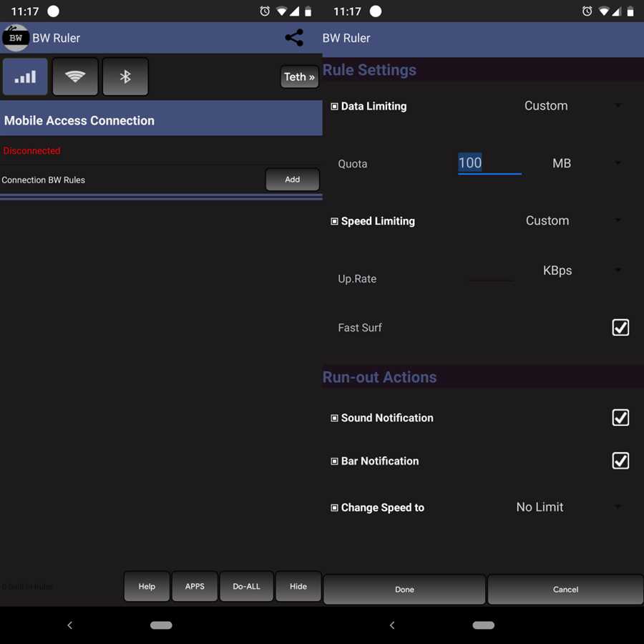Tap the red Disconnected status text
The height and width of the screenshot is (644, 644).
31,151
